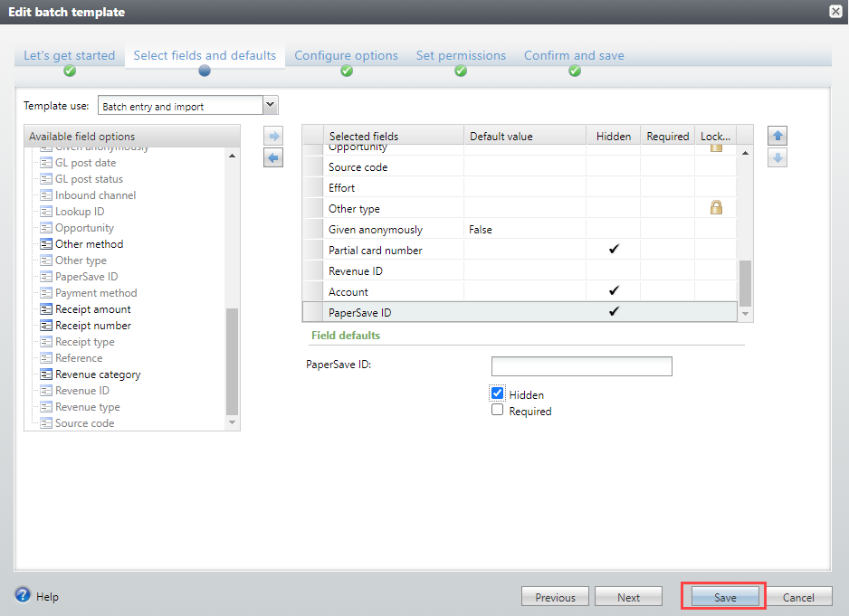The height and width of the screenshot is (616, 849).
Task: Click into the PaperSave ID input field
Action: (581, 366)
